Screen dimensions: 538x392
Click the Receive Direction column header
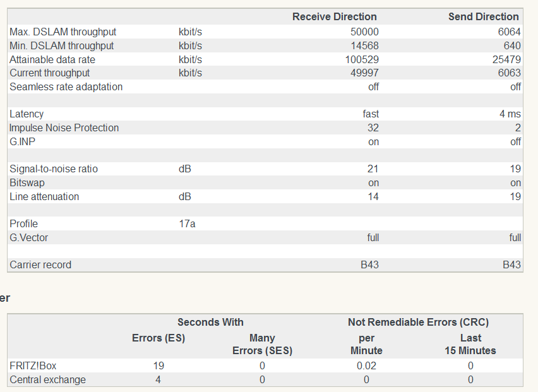pyautogui.click(x=334, y=17)
